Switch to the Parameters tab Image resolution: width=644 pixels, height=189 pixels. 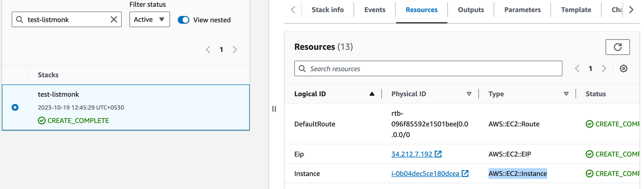tap(522, 10)
